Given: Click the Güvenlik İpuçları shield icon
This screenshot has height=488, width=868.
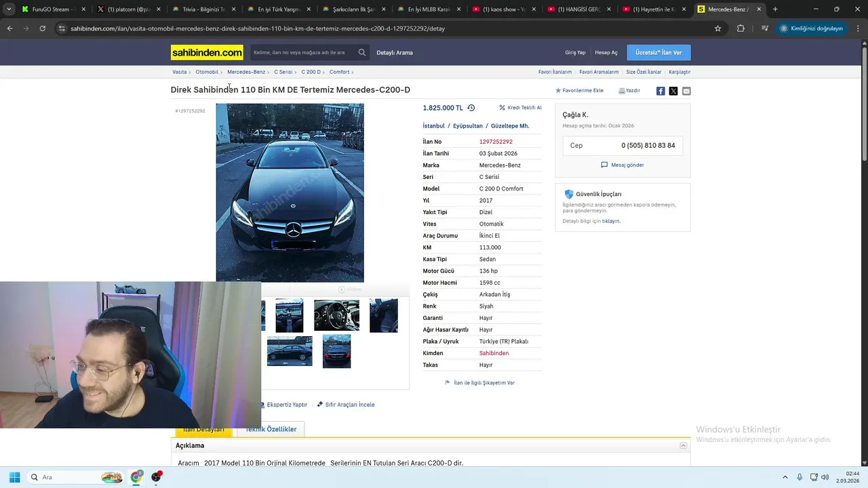Looking at the screenshot, I should tap(569, 194).
